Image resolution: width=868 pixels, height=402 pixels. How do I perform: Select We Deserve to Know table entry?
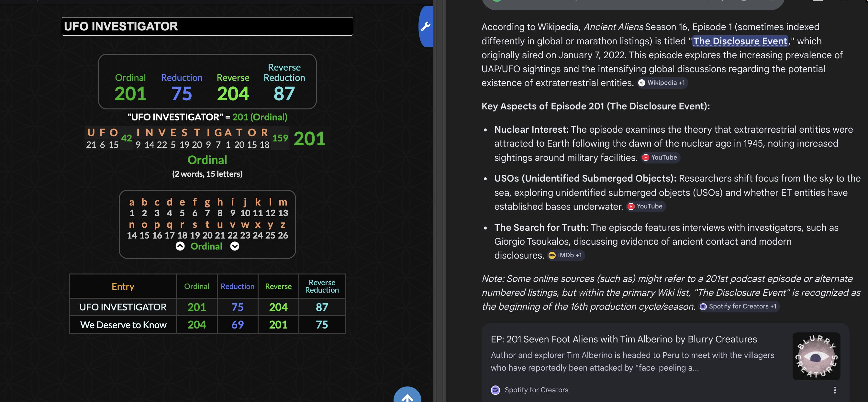point(123,325)
